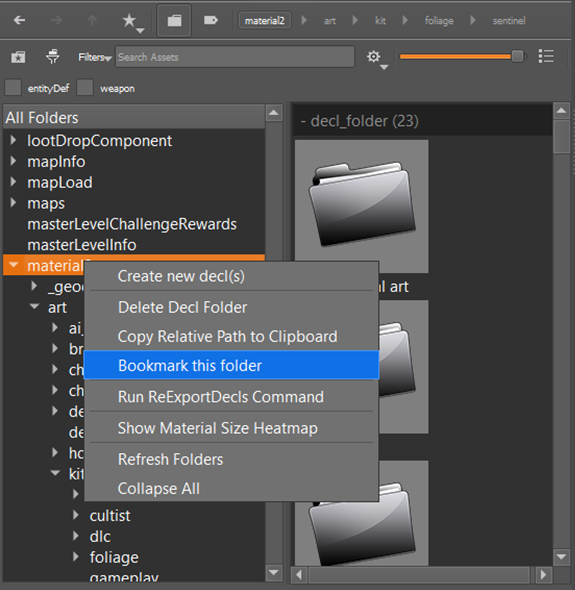575x590 pixels.
Task: Click the forward navigation arrow
Action: (56, 20)
